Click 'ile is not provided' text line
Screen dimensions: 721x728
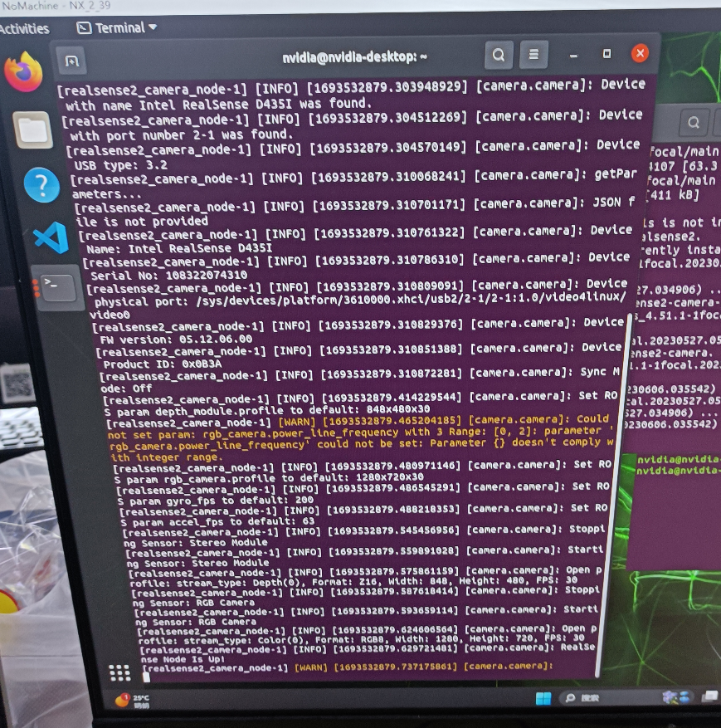click(143, 221)
